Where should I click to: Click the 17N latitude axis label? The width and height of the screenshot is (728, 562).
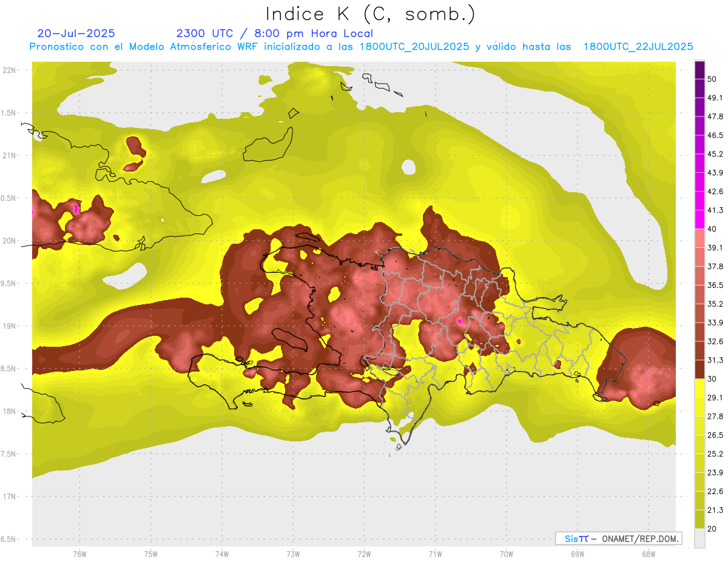10,497
